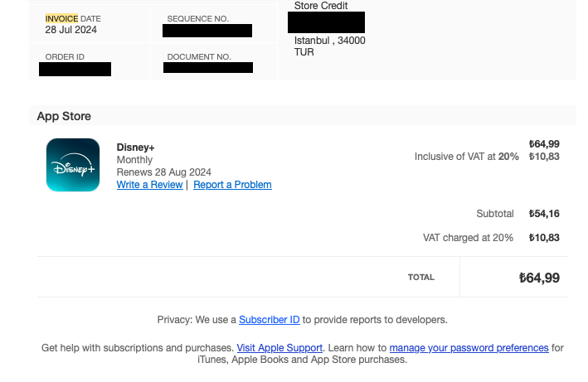588x382 pixels.
Task: Click the VAT charged at 20% label
Action: point(468,238)
